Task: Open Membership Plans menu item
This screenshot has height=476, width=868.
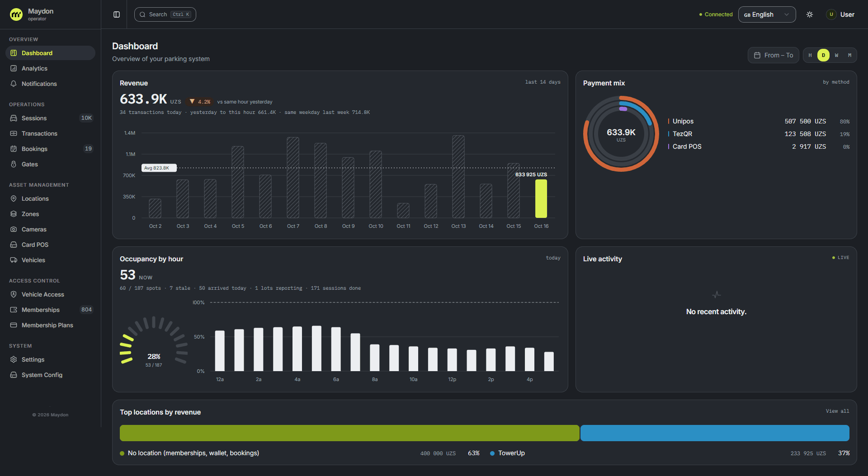Action: coord(50,325)
